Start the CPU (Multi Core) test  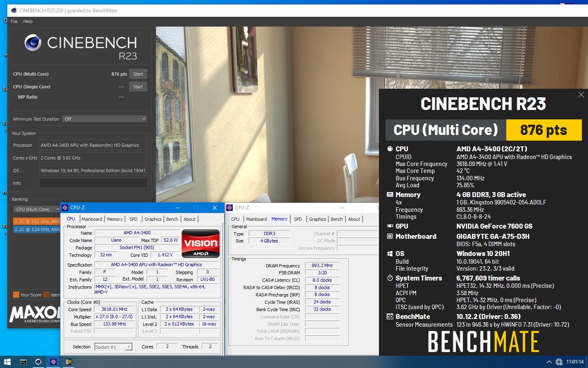[138, 74]
